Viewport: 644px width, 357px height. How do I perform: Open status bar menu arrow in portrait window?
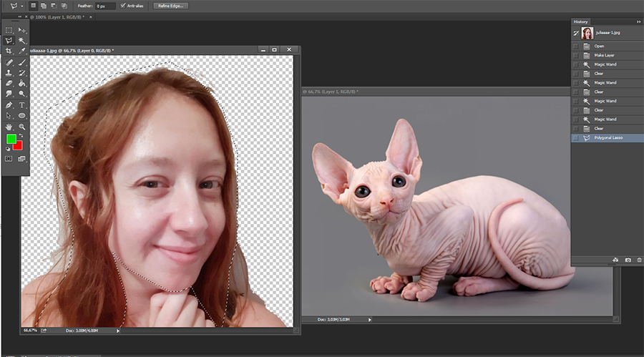click(x=118, y=331)
